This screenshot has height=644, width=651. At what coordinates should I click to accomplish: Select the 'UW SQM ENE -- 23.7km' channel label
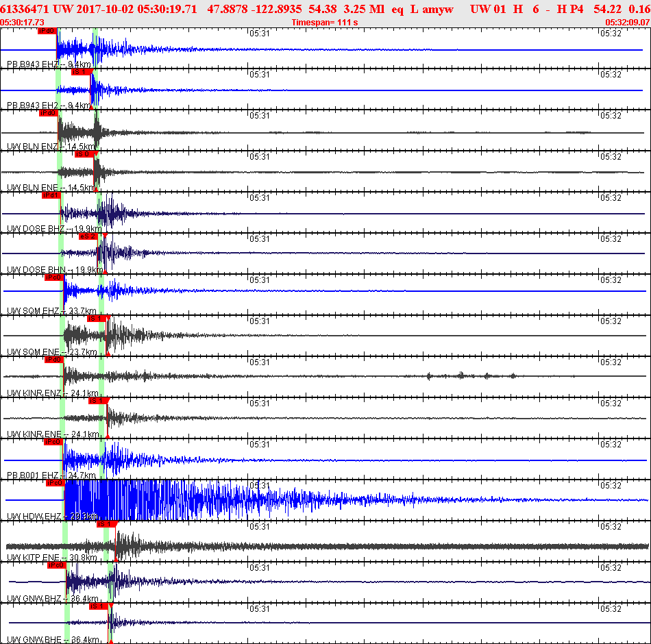[x=52, y=352]
